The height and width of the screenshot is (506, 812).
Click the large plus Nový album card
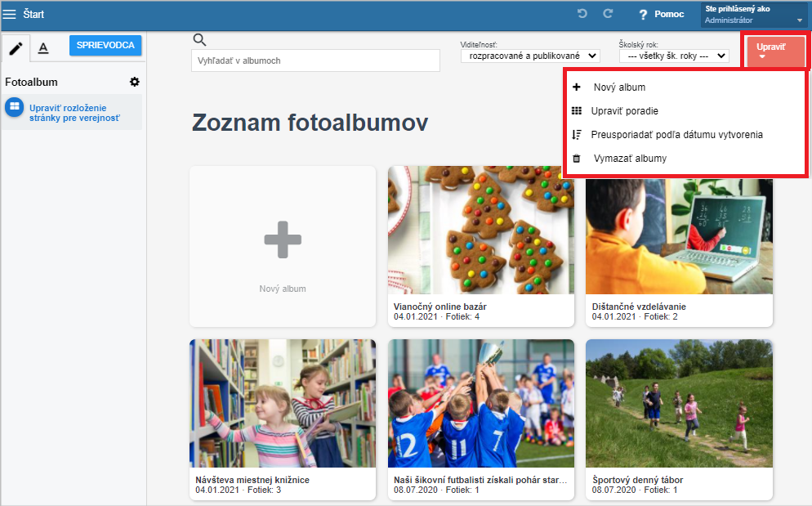pos(283,246)
